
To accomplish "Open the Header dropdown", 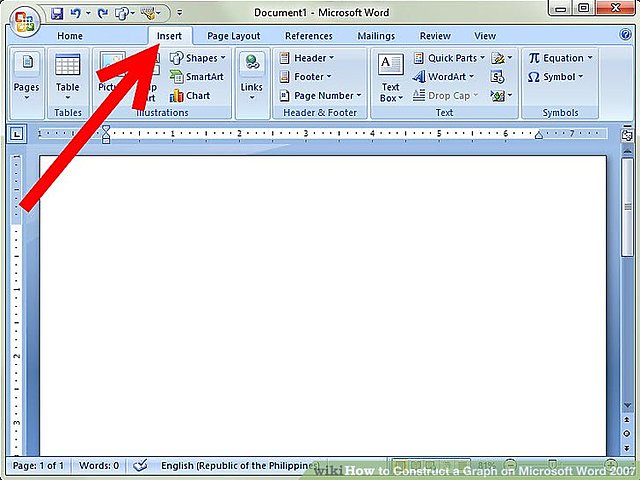I will point(307,58).
